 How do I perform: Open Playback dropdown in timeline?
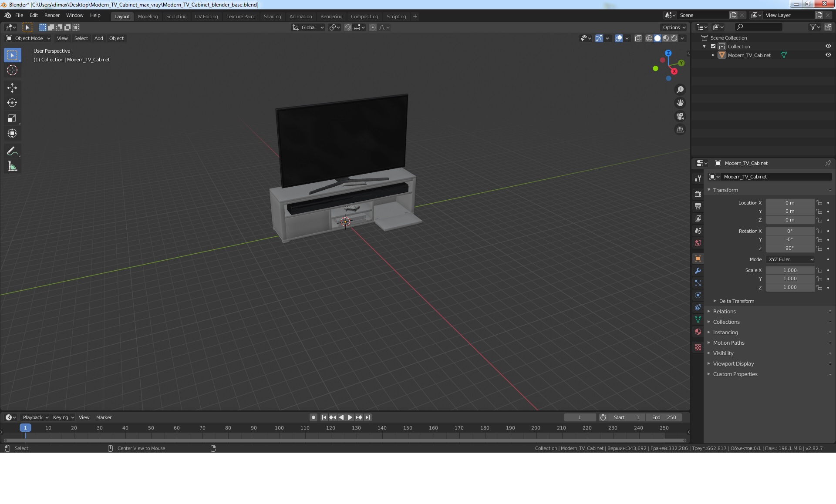pyautogui.click(x=35, y=417)
